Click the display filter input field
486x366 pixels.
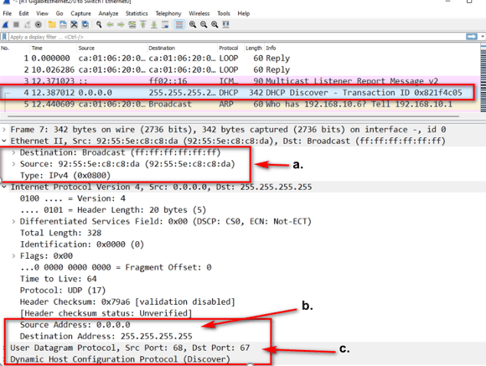click(x=237, y=37)
